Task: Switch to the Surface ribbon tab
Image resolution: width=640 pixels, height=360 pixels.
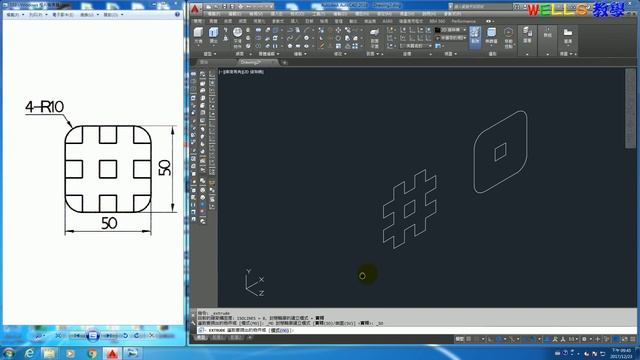Action: pyautogui.click(x=228, y=21)
